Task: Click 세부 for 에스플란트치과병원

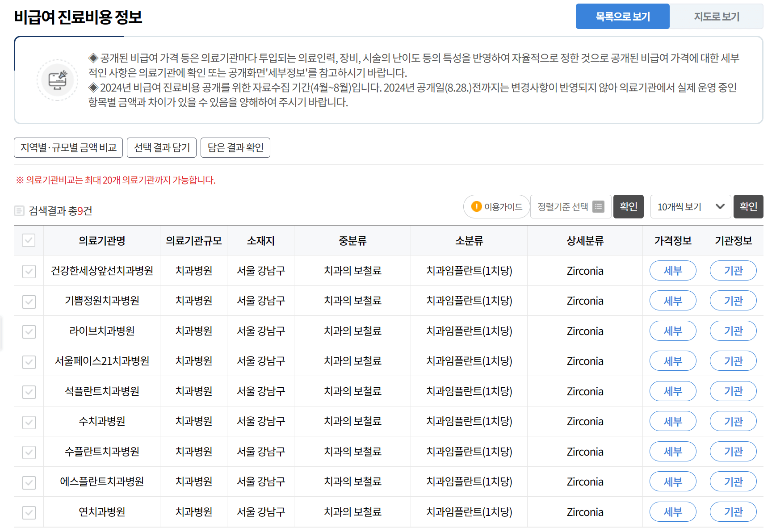Action: tap(673, 482)
